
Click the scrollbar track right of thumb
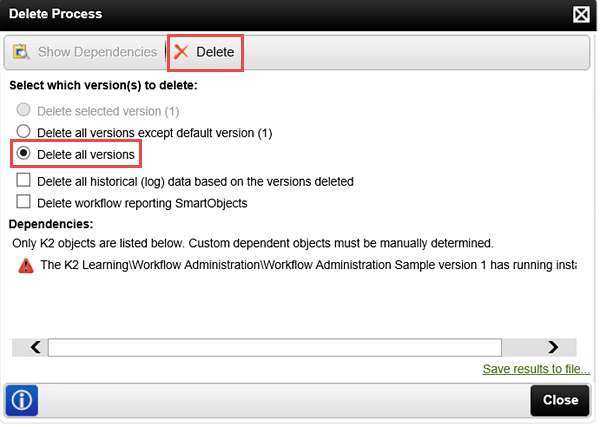(x=523, y=347)
